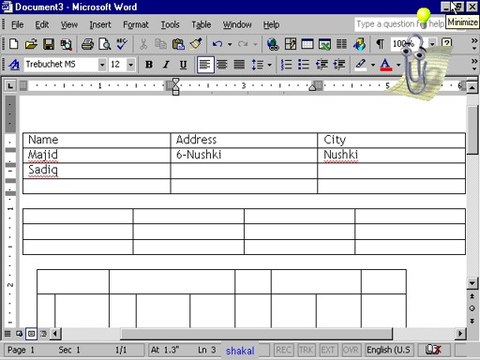Switch to Print Layout view button

pos(31,333)
